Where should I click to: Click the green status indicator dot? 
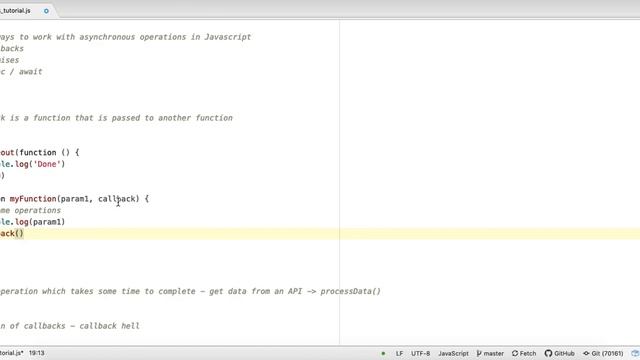coord(383,353)
